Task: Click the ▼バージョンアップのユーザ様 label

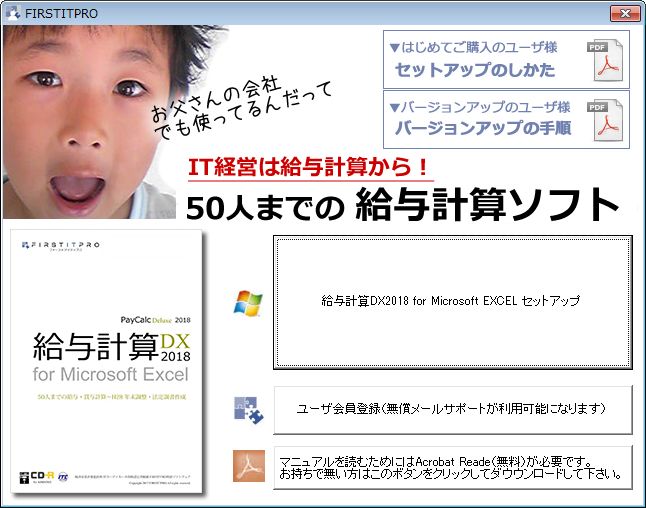Action: click(480, 108)
